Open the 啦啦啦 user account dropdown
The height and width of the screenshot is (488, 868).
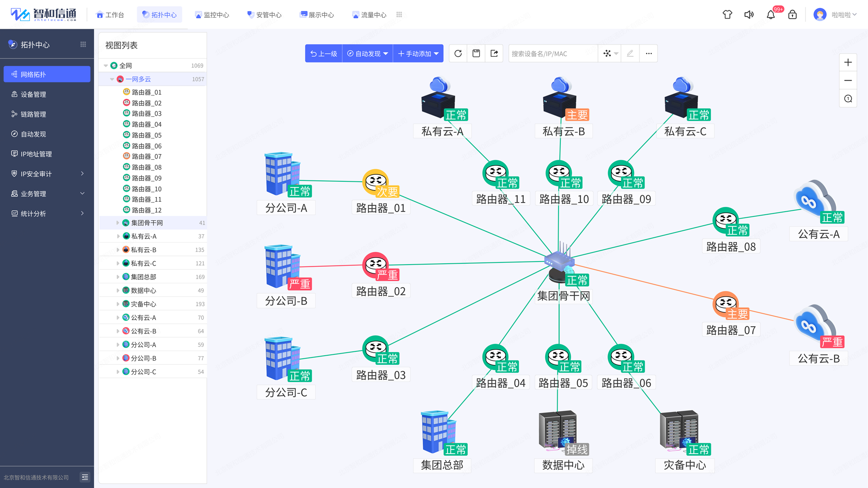point(835,14)
